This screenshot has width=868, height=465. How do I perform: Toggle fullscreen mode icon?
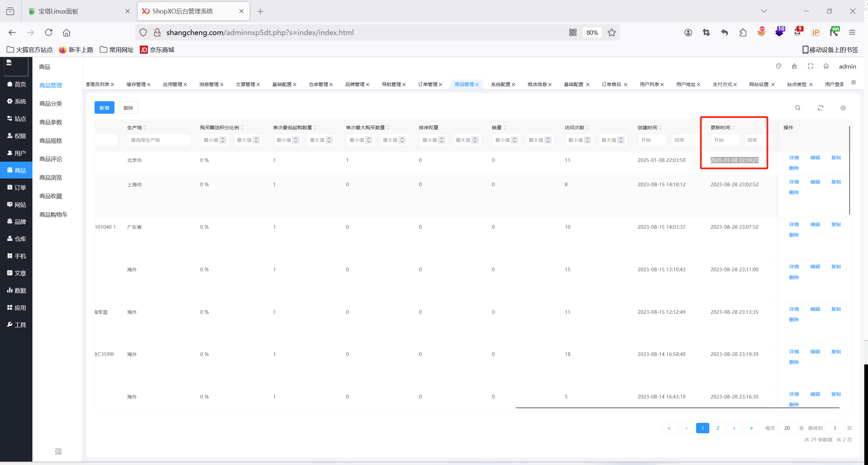[810, 66]
